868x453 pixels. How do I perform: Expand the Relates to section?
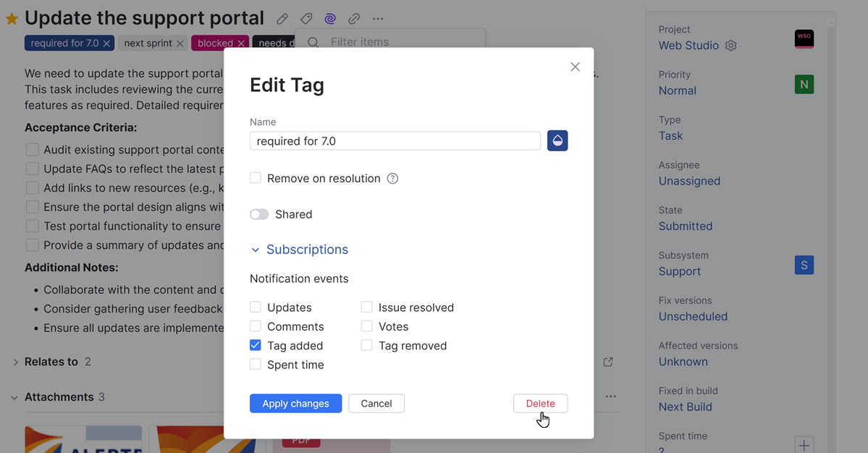(14, 361)
